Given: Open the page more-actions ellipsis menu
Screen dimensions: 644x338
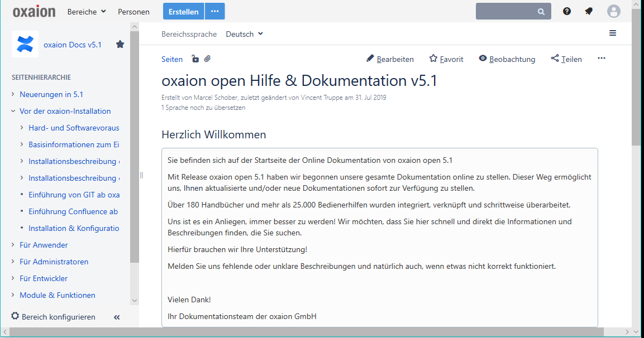Looking at the screenshot, I should (x=601, y=59).
